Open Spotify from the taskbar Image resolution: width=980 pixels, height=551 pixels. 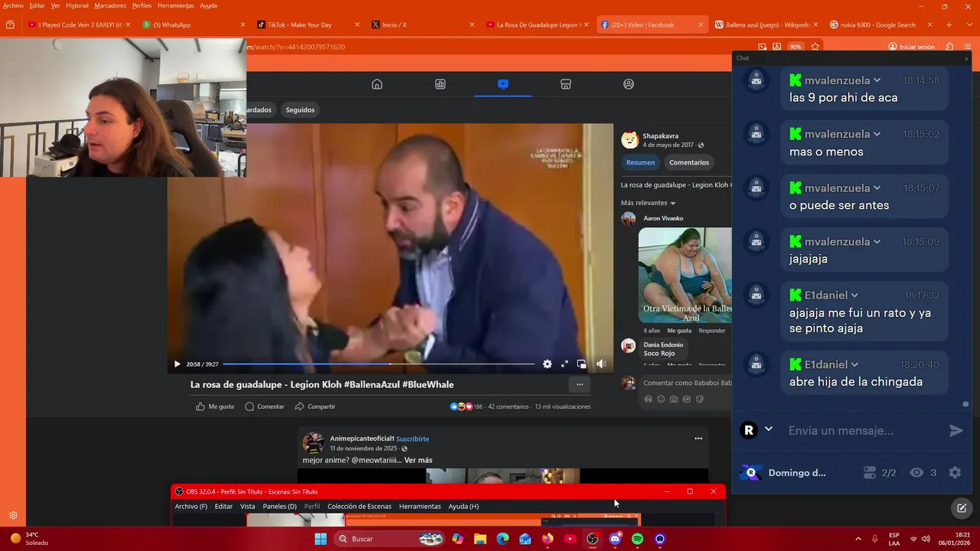point(638,539)
